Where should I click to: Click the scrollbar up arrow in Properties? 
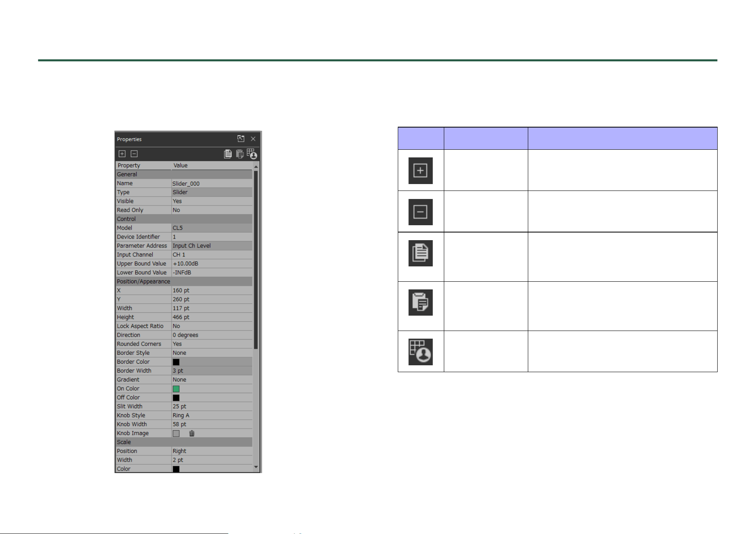coord(256,166)
